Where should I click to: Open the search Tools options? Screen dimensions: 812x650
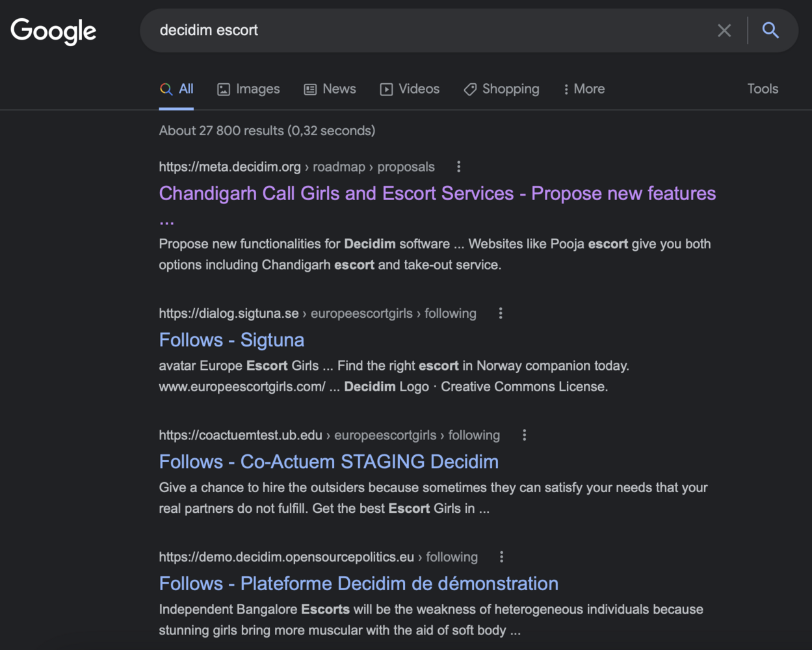point(762,89)
